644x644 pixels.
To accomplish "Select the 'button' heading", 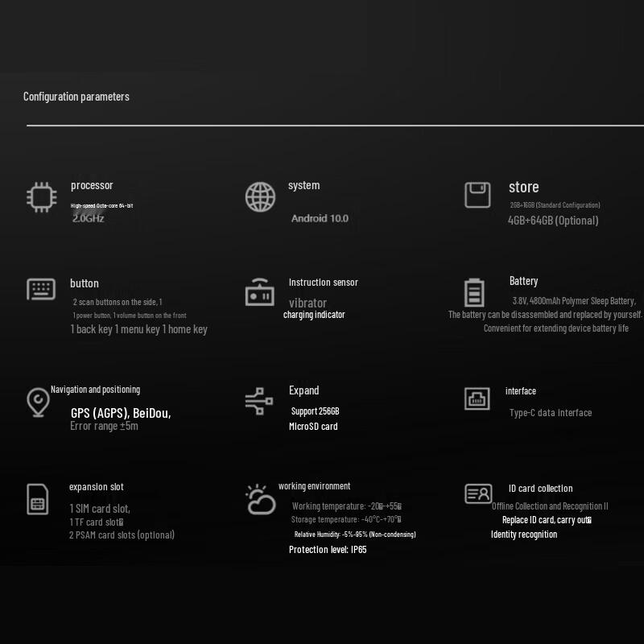I will (x=85, y=283).
